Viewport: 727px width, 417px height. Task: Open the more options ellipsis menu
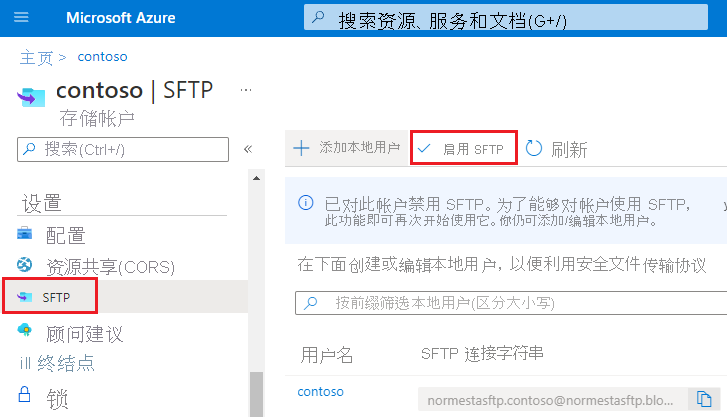click(x=246, y=90)
